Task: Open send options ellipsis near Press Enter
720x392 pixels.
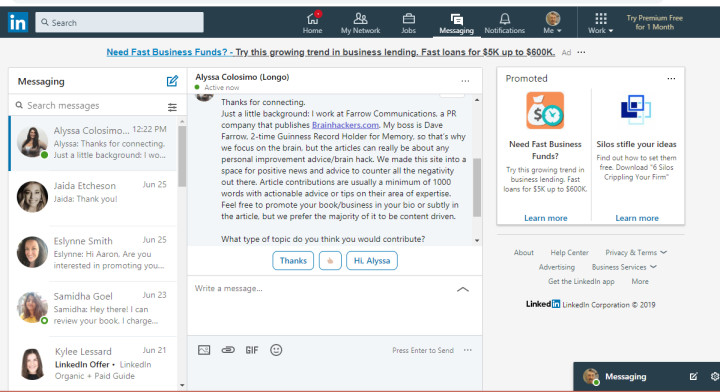Action: [467, 350]
